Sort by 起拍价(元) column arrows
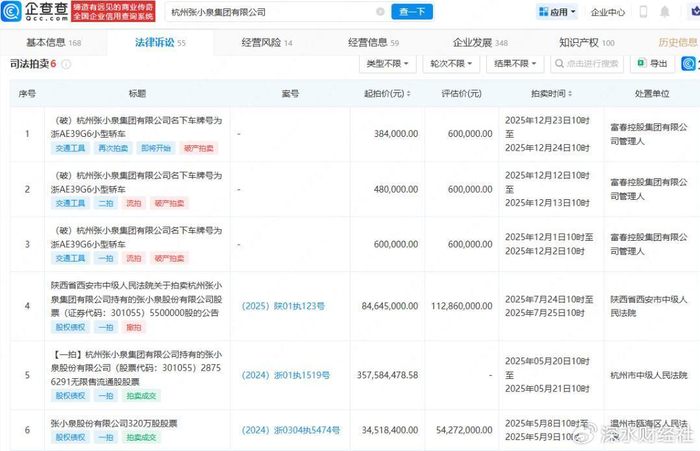Screen dimensions: 700x451 coord(408,94)
